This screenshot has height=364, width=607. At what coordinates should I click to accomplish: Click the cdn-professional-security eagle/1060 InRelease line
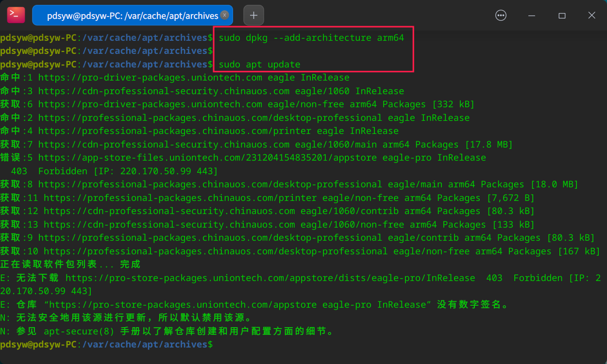tap(202, 91)
